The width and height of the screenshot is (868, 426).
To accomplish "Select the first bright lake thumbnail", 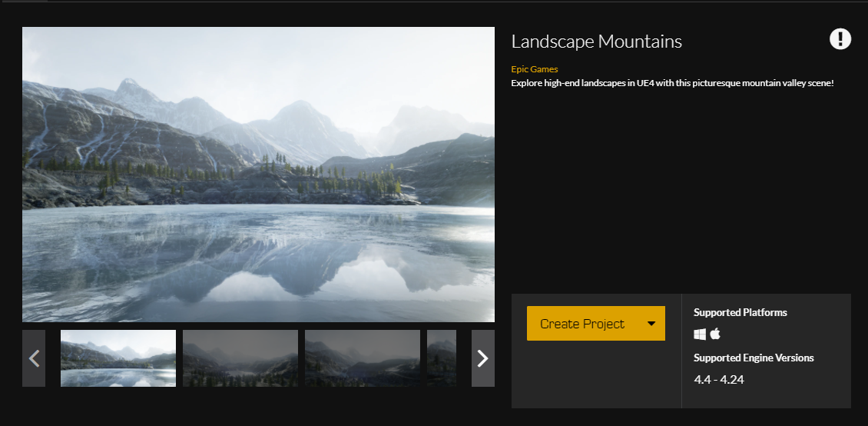I will [x=118, y=358].
